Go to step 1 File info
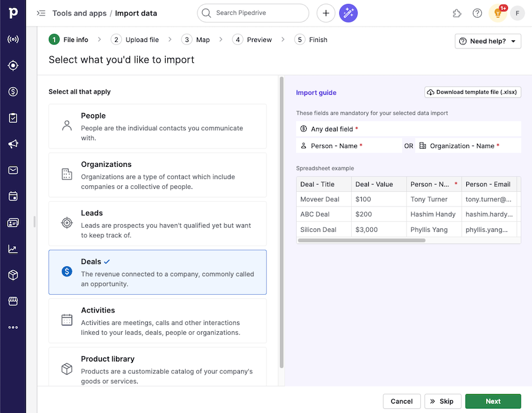Image resolution: width=532 pixels, height=413 pixels. coord(69,40)
